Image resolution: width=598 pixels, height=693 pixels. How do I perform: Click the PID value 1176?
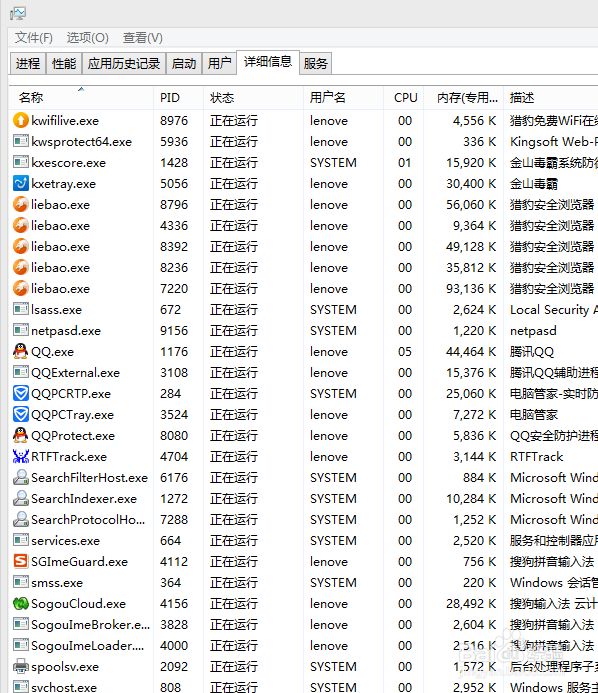[174, 352]
